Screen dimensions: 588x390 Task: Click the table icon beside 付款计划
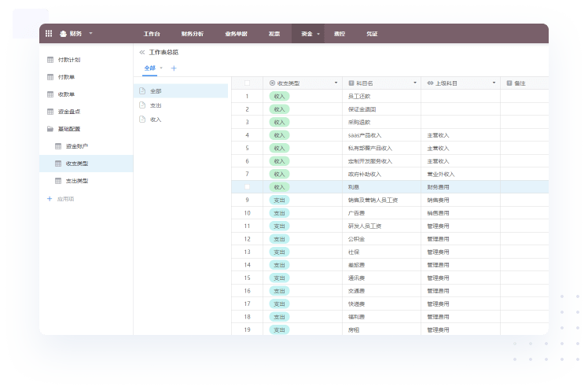(x=50, y=60)
